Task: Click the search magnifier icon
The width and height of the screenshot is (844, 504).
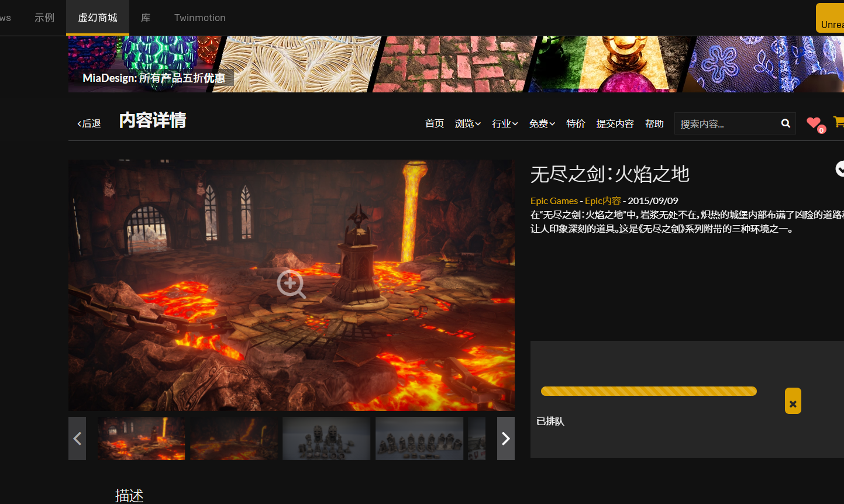Action: [x=786, y=123]
